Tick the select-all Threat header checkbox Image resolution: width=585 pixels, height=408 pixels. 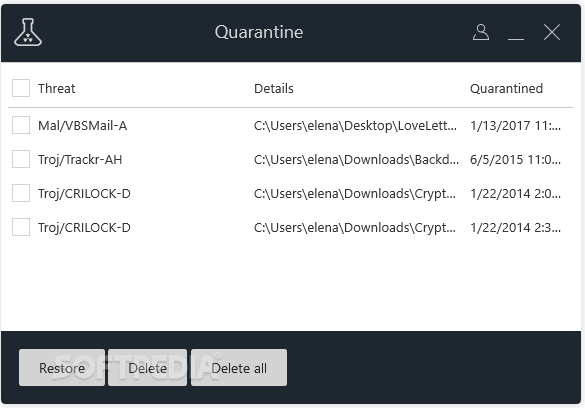[x=21, y=88]
